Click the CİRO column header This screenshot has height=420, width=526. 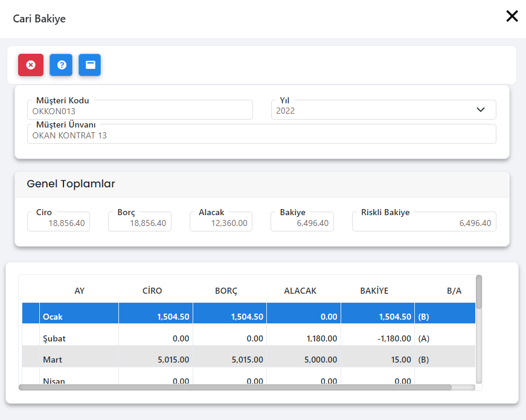pos(152,291)
